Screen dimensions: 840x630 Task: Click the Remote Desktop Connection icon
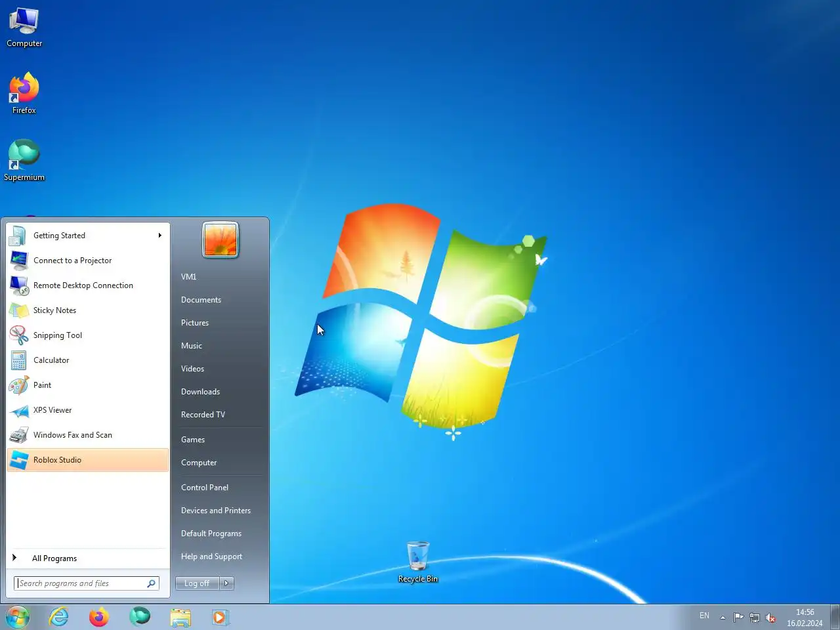tap(19, 285)
